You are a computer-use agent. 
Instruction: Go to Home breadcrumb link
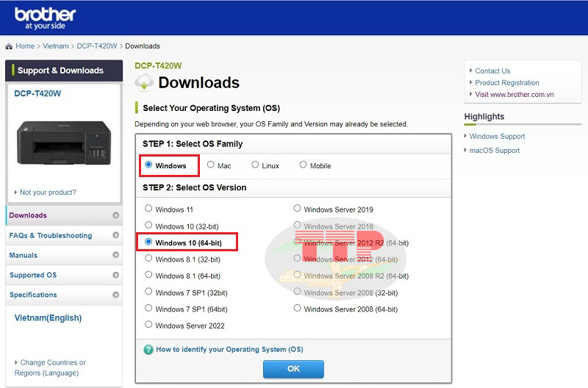click(25, 46)
